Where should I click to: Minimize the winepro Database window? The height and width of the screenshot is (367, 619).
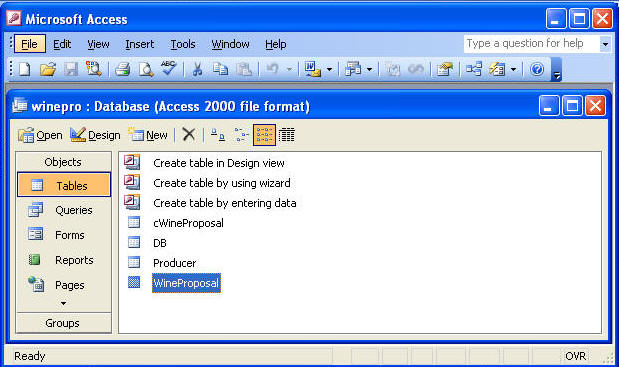(549, 106)
